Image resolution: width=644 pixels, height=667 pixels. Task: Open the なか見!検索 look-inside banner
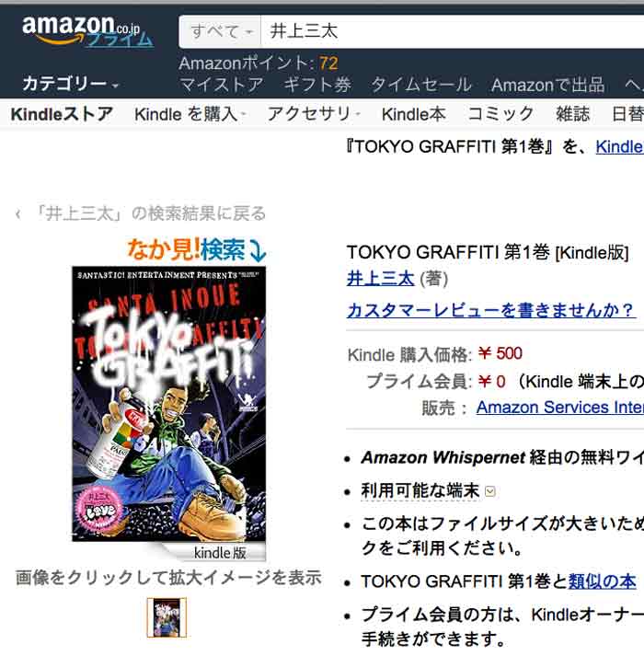pyautogui.click(x=197, y=249)
